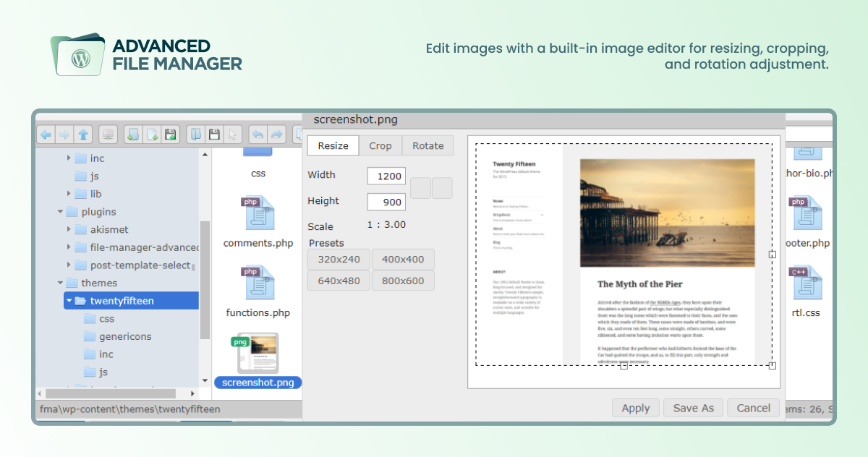Choose the 800x600 preset
This screenshot has width=868, height=457.
tap(403, 281)
